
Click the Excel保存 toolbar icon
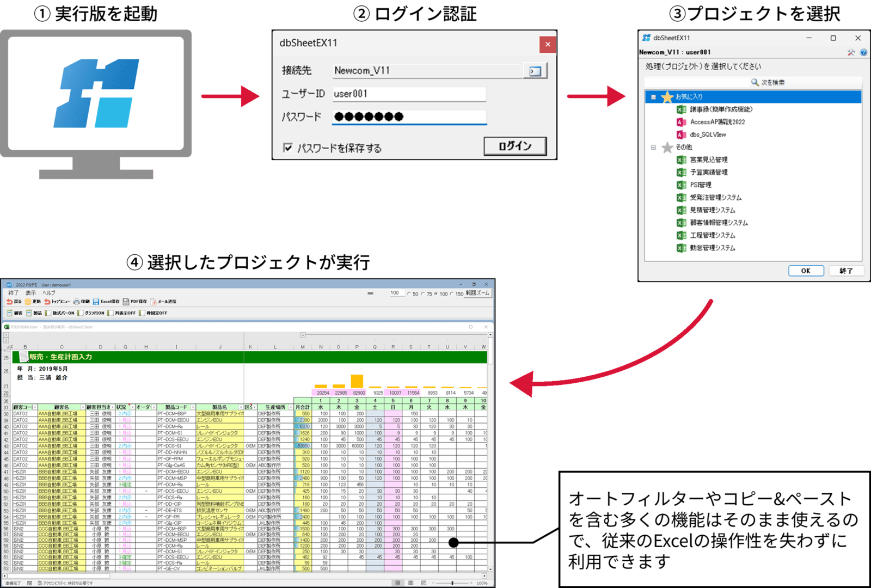96,302
